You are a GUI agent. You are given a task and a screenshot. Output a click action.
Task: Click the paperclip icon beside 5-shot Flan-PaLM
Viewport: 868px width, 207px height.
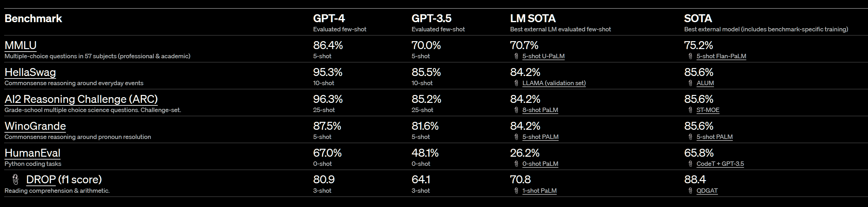click(691, 56)
